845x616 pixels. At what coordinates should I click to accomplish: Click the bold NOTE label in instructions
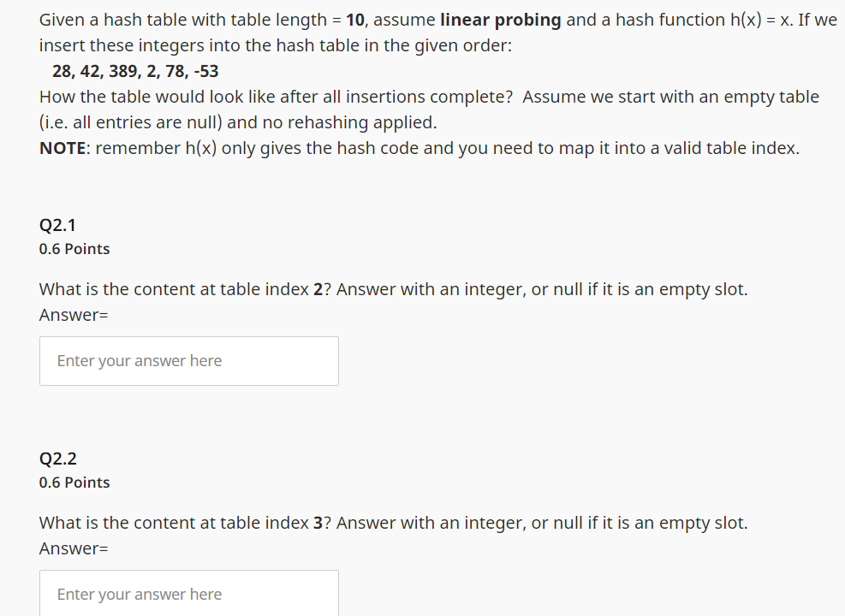pos(59,147)
